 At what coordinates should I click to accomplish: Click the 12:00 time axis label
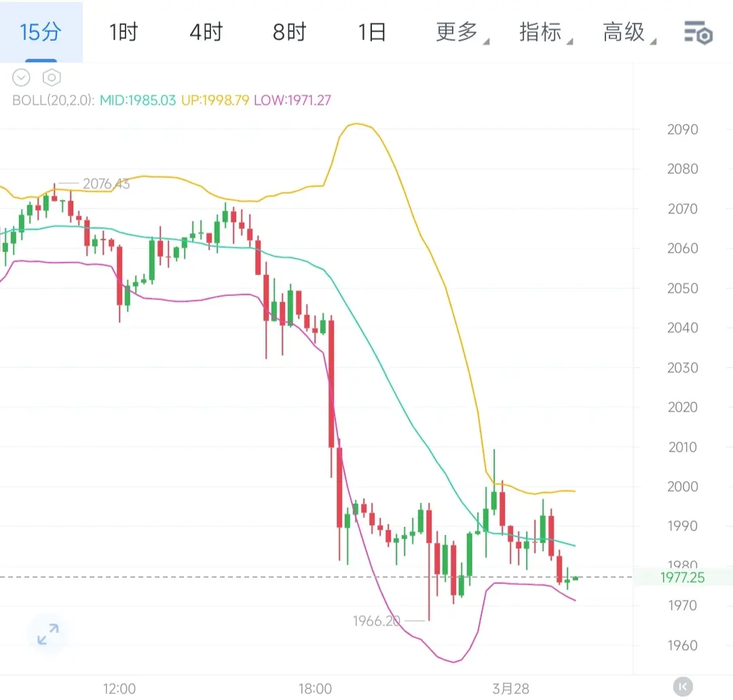(x=119, y=688)
